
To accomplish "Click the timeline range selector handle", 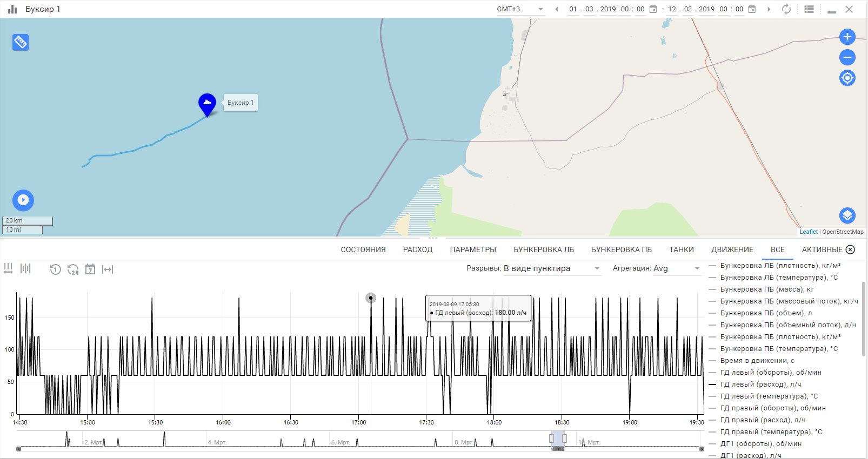I will pos(558,439).
